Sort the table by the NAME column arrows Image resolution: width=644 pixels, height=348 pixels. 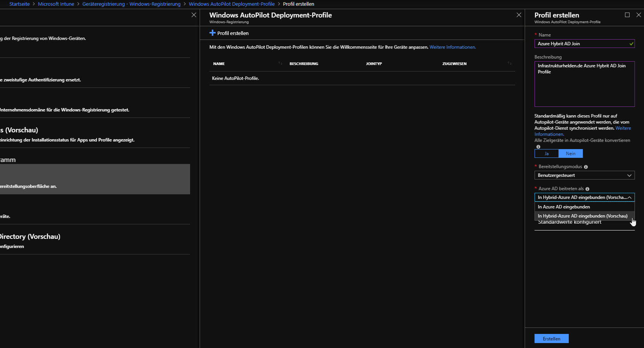point(280,63)
